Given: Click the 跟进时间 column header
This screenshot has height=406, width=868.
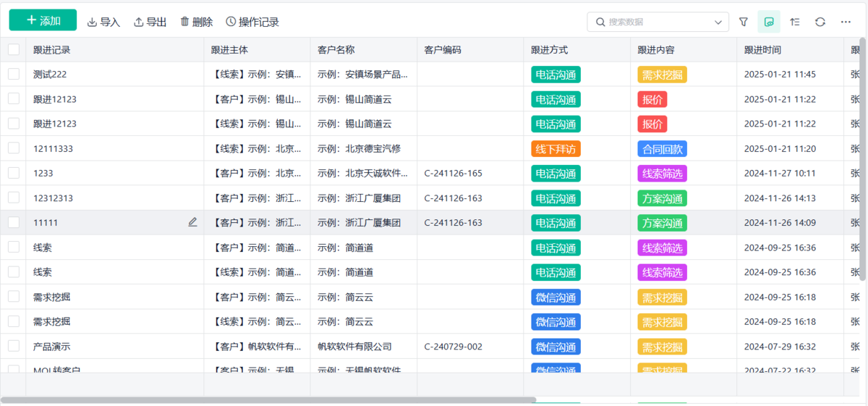Looking at the screenshot, I should pos(762,50).
